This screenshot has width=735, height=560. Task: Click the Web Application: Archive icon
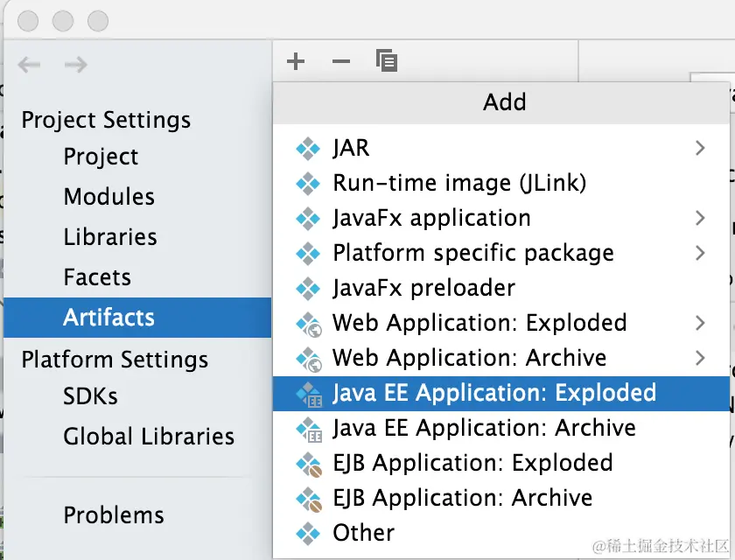(x=309, y=360)
